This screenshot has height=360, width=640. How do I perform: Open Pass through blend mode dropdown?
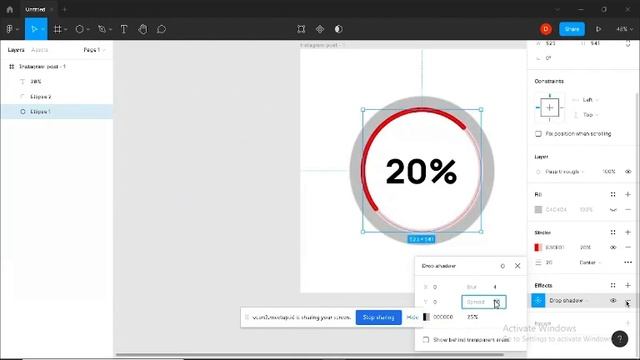564,172
